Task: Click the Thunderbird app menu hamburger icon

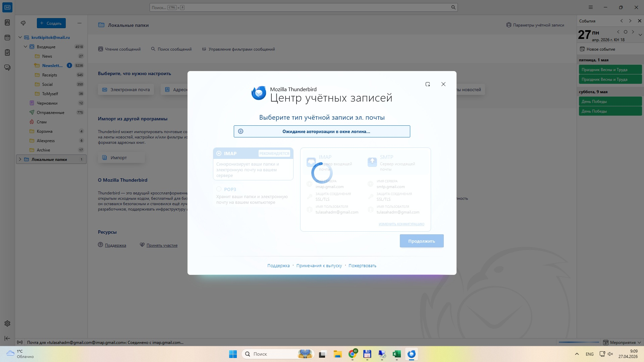Action: click(x=591, y=7)
